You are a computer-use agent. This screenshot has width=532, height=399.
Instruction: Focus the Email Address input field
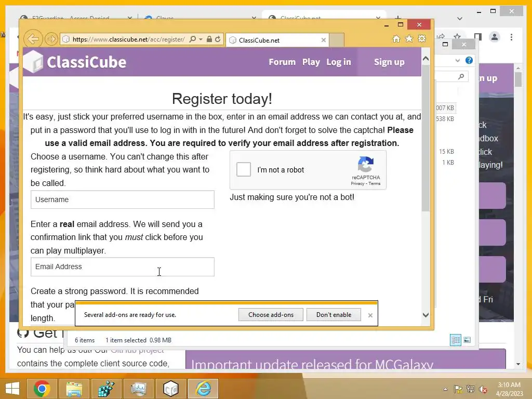tap(123, 267)
